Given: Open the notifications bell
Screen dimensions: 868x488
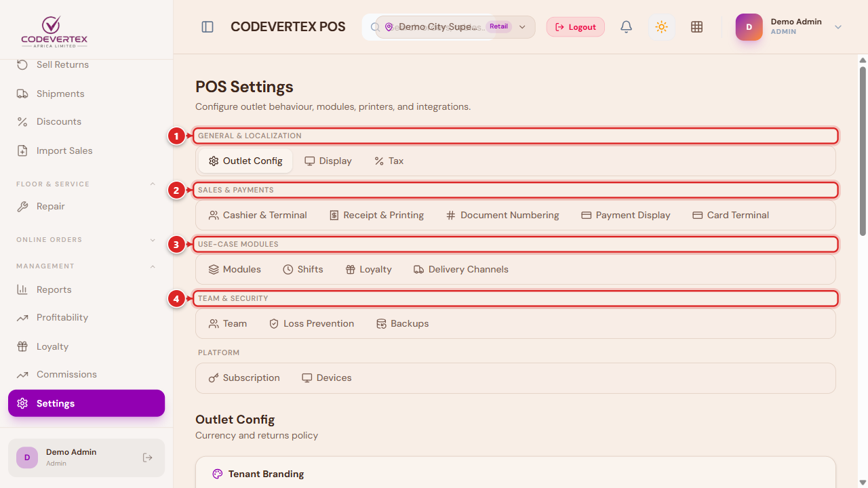Looking at the screenshot, I should click(627, 27).
